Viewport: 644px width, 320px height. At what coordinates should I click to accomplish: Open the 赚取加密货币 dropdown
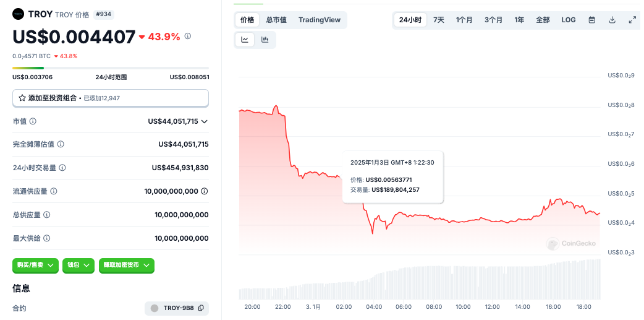127,266
